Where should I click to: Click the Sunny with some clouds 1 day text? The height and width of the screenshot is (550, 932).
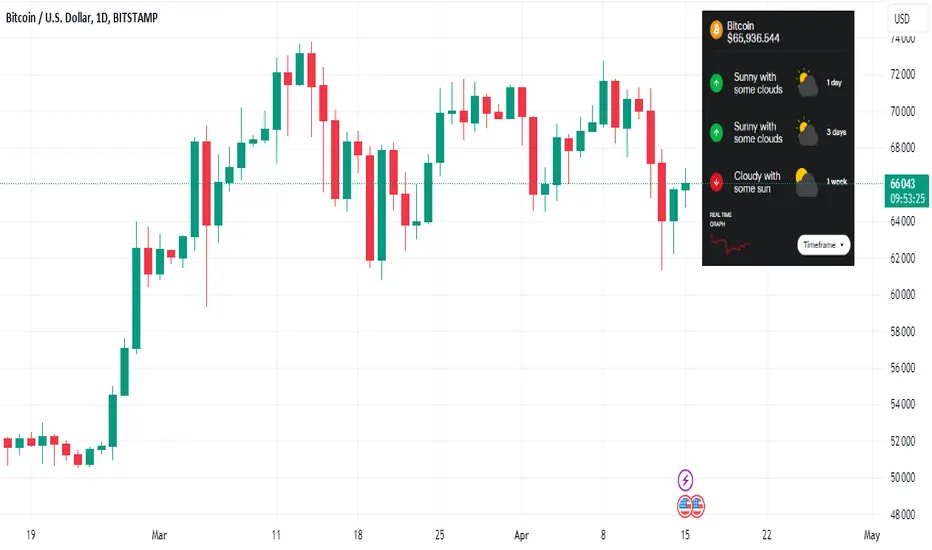pos(758,83)
